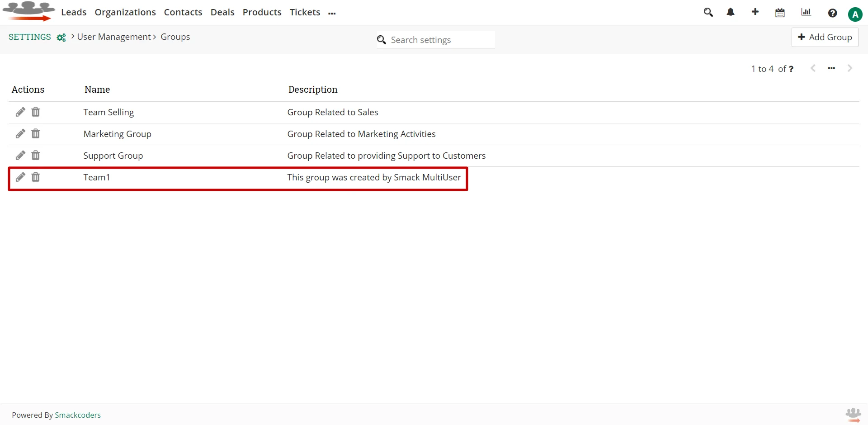Open the calendar icon in header

coord(780,13)
